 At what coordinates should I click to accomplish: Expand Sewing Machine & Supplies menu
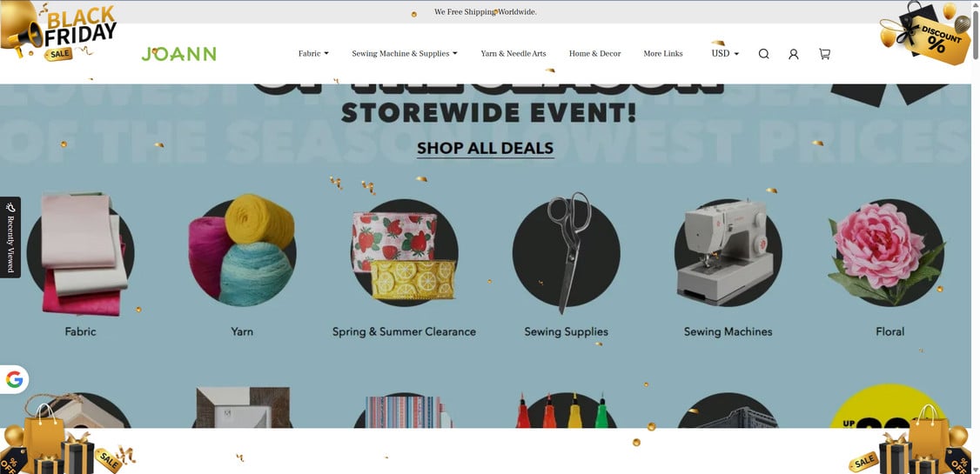(405, 54)
